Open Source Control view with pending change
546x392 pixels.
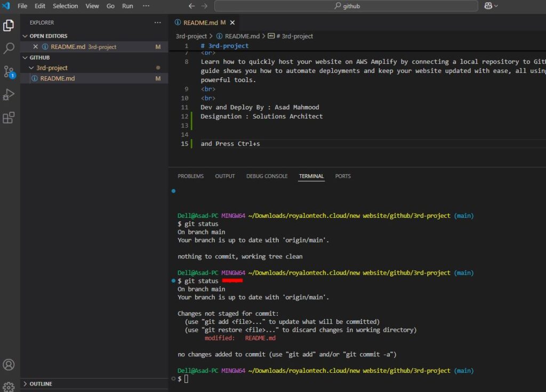[9, 72]
